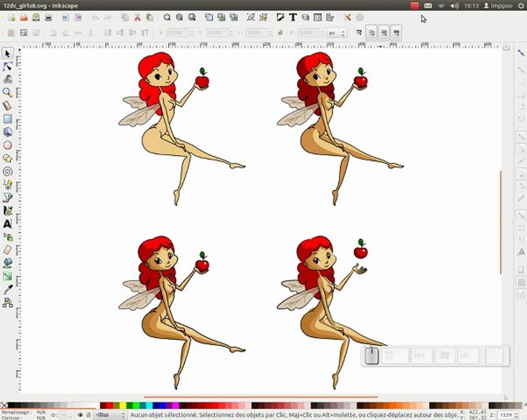Duplicate selected objects icon
Image resolution: width=527 pixels, height=420 pixels.
coord(209,17)
